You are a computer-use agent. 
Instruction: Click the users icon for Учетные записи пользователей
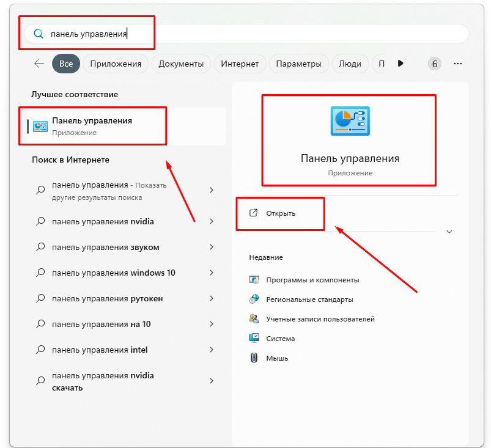[254, 318]
